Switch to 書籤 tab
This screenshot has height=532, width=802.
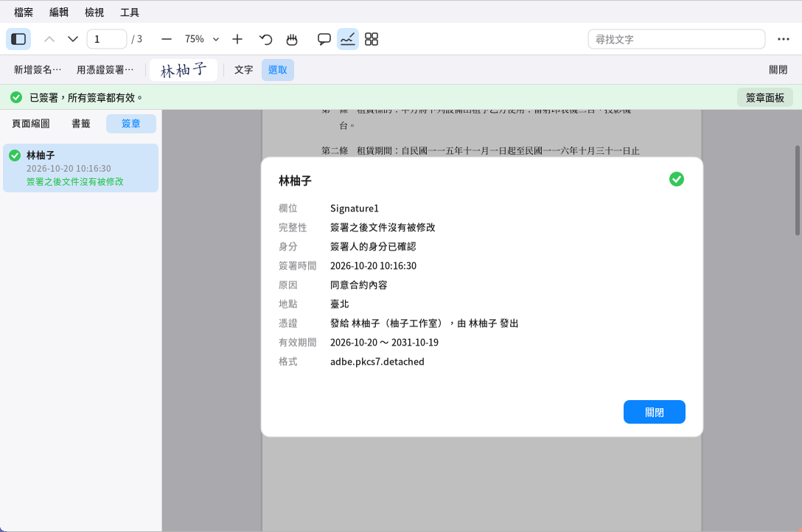coord(81,124)
